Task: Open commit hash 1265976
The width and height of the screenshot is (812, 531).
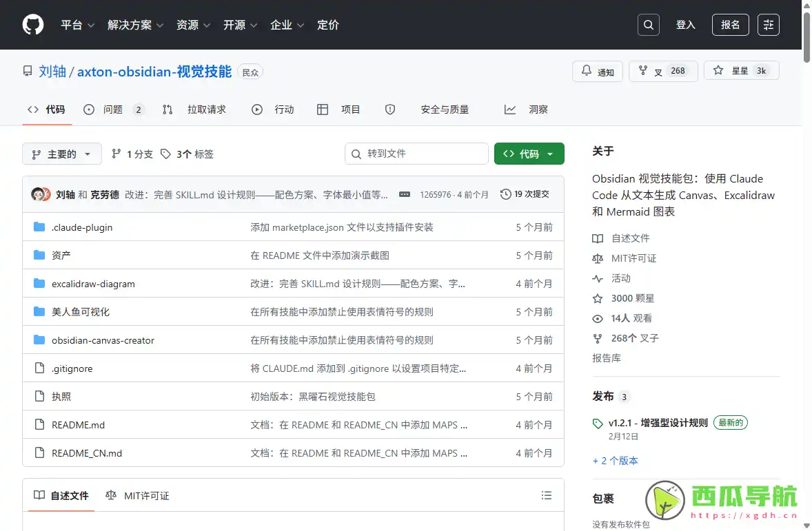Action: [435, 195]
